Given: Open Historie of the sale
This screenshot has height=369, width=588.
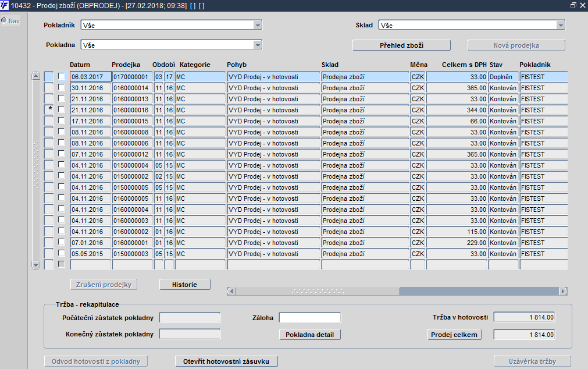Looking at the screenshot, I should click(184, 285).
